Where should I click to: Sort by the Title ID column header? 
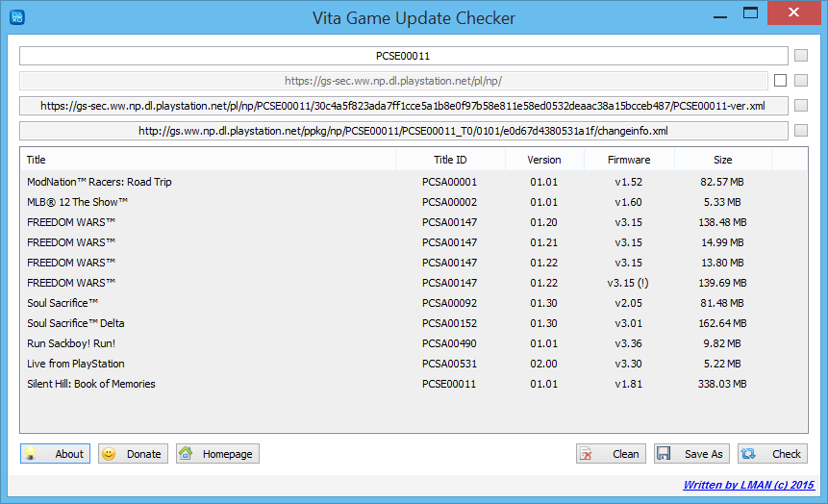pos(450,160)
